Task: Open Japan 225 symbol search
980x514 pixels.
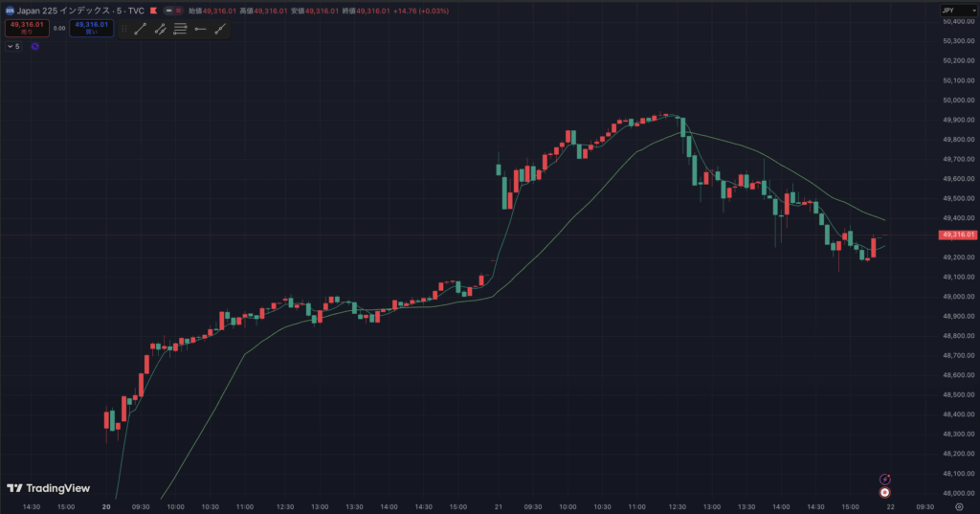Action: (72, 11)
